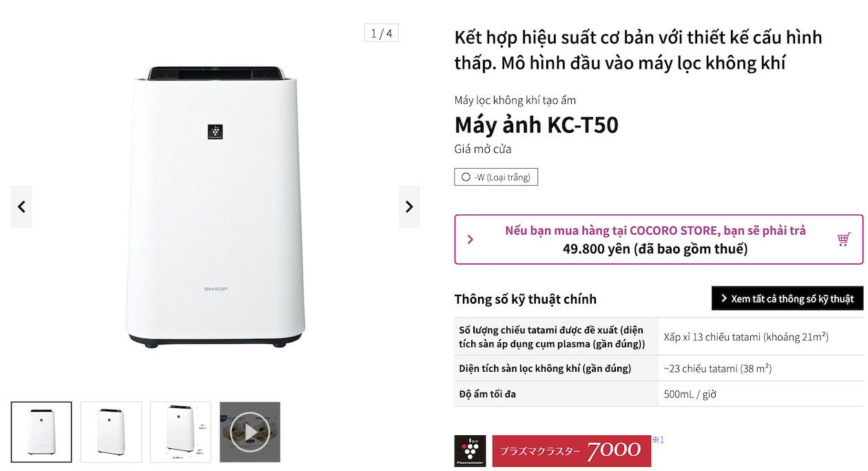Image resolution: width=868 pixels, height=471 pixels.
Task: Open "Xem tất cả thông số kỹ thuật"
Action: 787,298
